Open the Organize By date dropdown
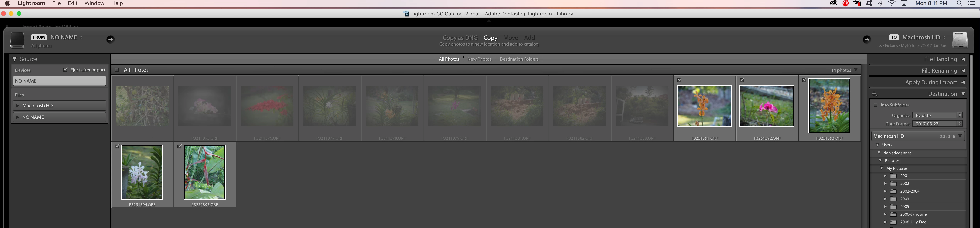Viewport: 980px width, 228px height. click(937, 115)
